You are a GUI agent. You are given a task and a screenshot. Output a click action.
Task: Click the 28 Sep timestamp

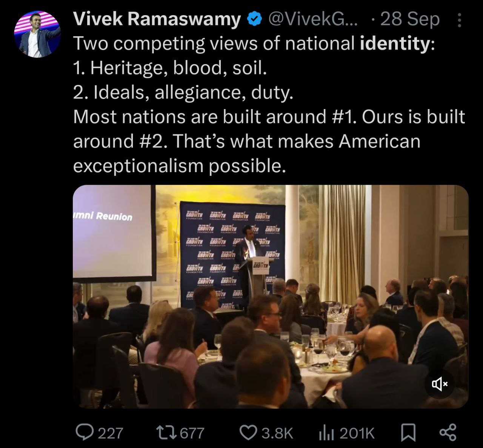[x=410, y=19]
